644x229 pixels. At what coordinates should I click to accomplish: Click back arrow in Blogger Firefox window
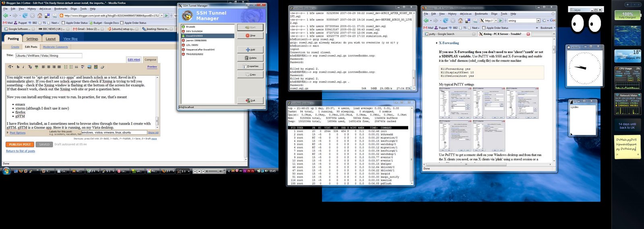[x=6, y=15]
